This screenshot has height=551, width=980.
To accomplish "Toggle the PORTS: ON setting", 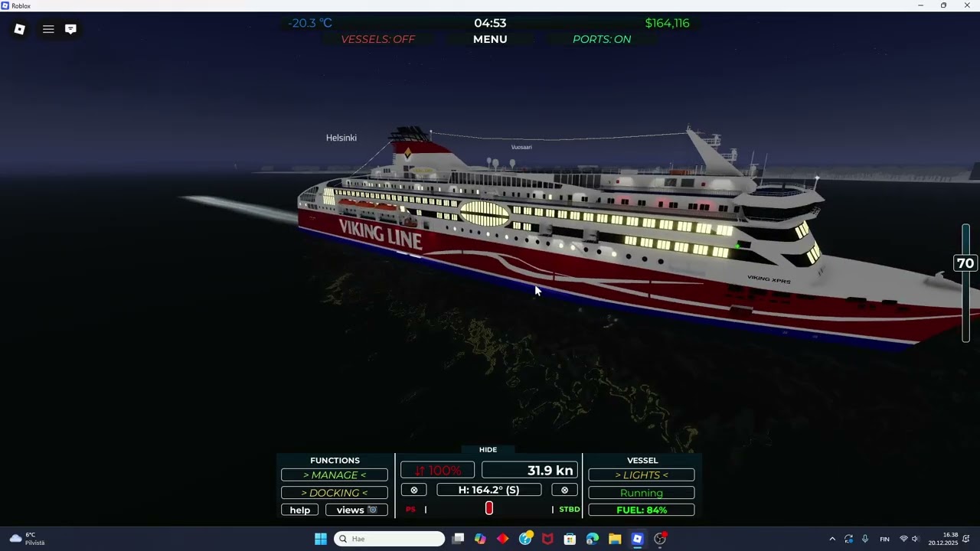I will [x=602, y=39].
